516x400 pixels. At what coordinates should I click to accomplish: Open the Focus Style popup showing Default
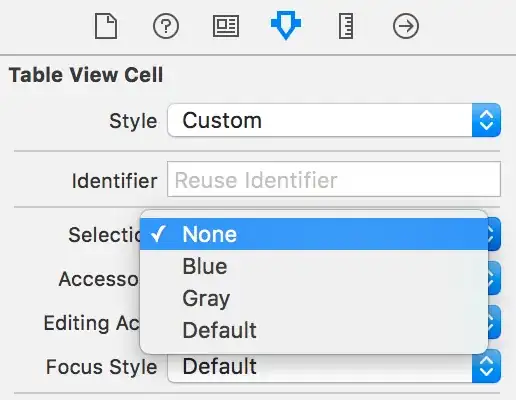(334, 366)
